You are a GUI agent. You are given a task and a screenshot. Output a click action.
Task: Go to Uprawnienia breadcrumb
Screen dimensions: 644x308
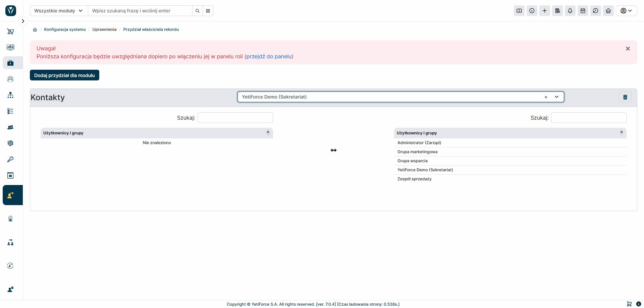(x=104, y=29)
